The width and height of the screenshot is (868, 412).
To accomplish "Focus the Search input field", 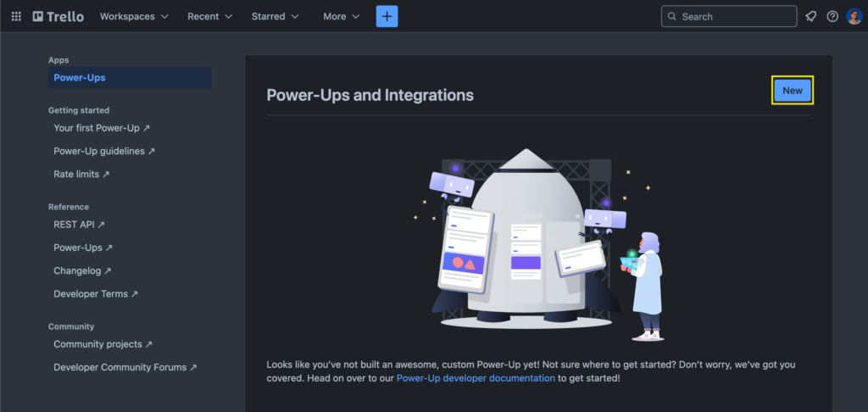I will click(x=729, y=17).
